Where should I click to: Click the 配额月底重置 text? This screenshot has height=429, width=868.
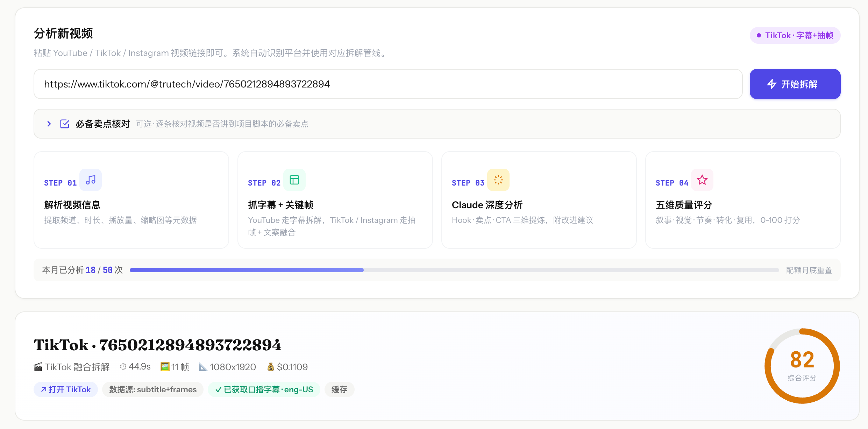(x=809, y=270)
